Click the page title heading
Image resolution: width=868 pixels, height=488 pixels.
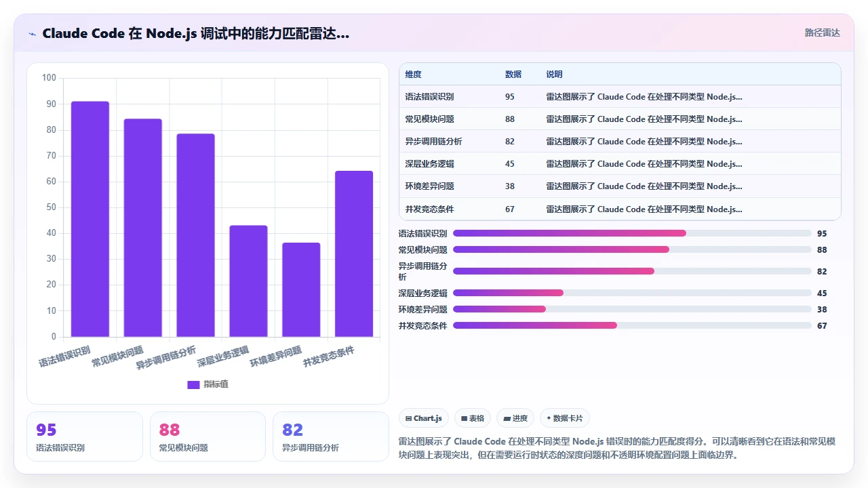click(x=196, y=33)
